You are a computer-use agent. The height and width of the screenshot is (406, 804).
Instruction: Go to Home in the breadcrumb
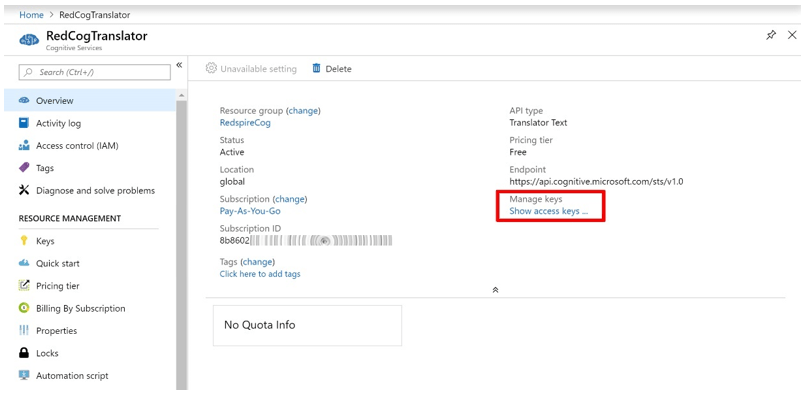[x=31, y=15]
